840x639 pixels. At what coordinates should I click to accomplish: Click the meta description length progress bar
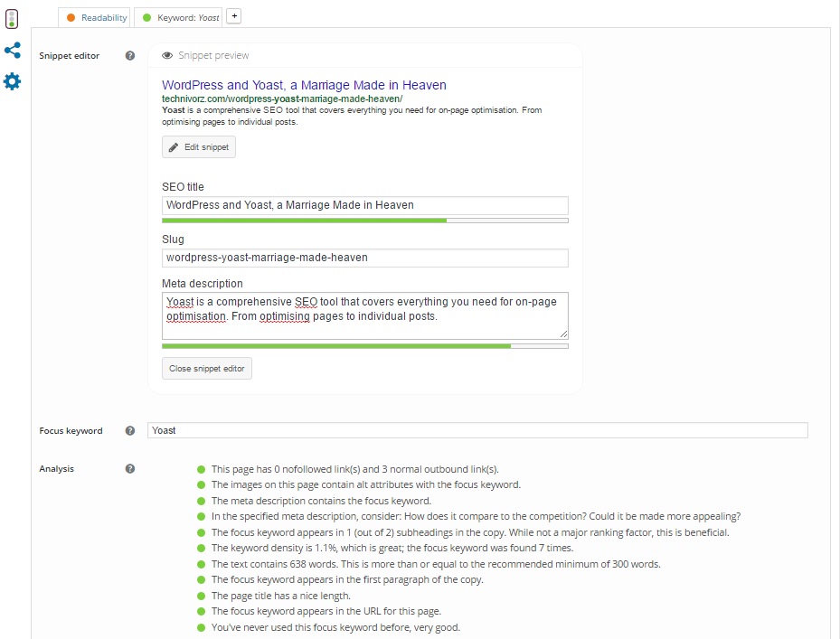tap(364, 345)
